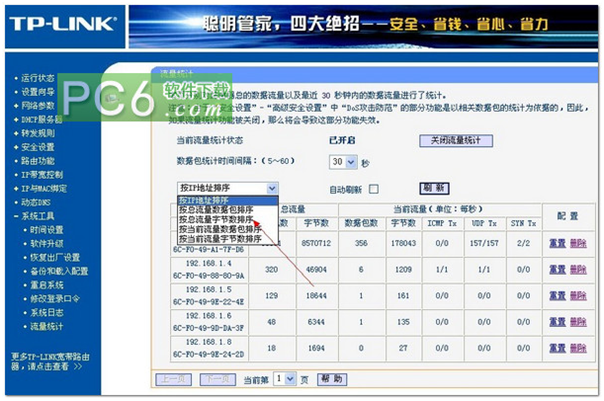The image size is (604, 401).
Task: Click the 帮助 help button
Action: click(x=328, y=381)
